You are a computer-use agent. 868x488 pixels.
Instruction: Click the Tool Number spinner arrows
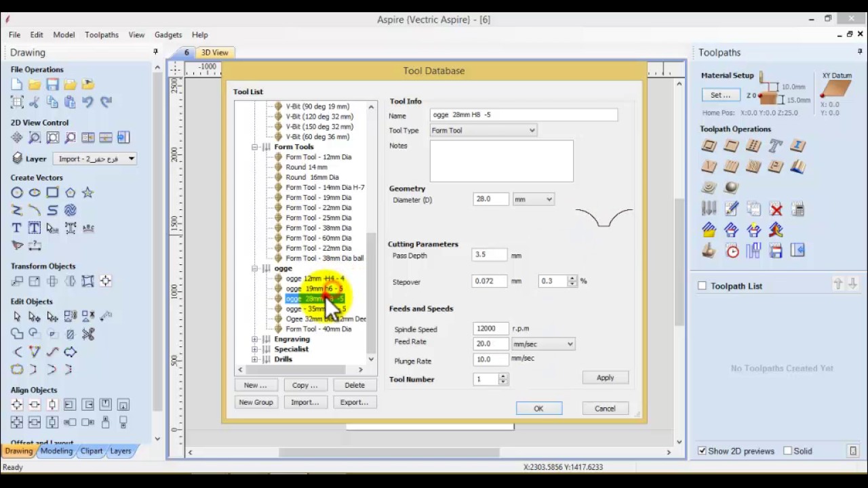[502, 380]
